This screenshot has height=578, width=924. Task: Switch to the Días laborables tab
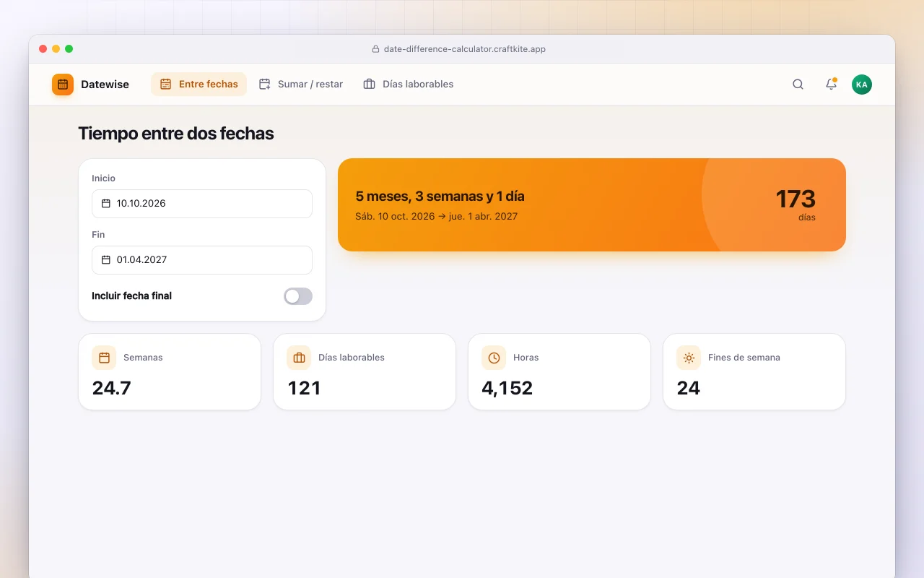pos(409,85)
